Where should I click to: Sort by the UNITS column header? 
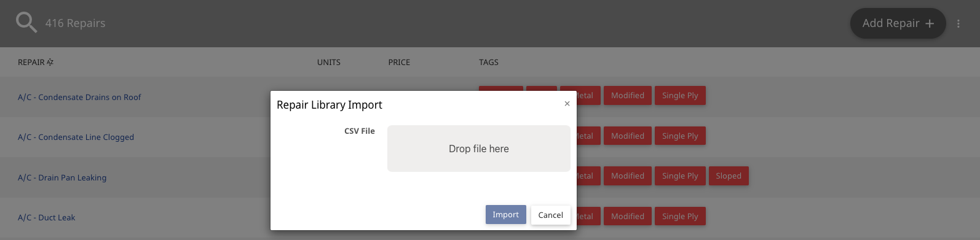click(x=329, y=62)
